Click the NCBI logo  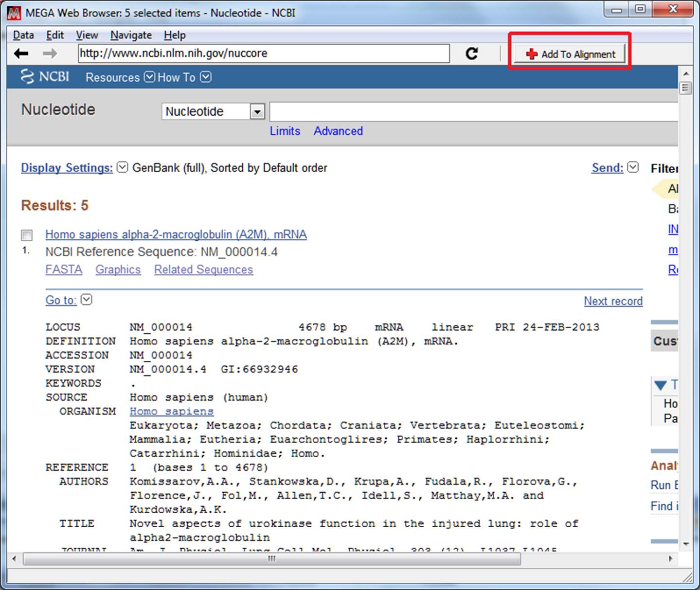45,77
